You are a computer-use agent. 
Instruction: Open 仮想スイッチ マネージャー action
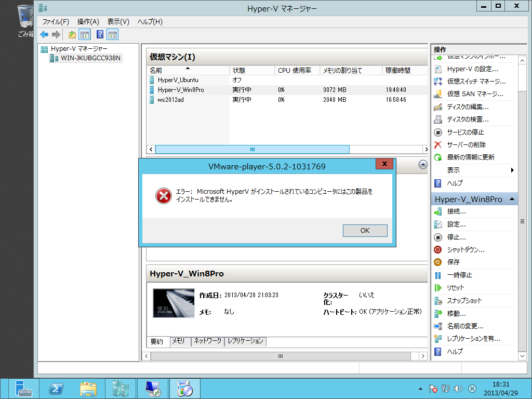click(476, 82)
